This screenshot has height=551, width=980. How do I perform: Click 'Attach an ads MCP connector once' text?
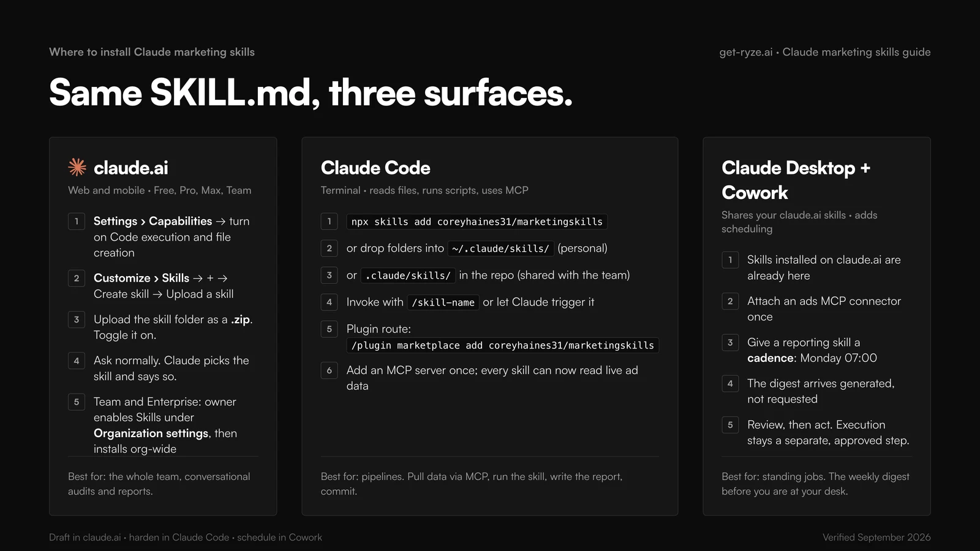(824, 309)
